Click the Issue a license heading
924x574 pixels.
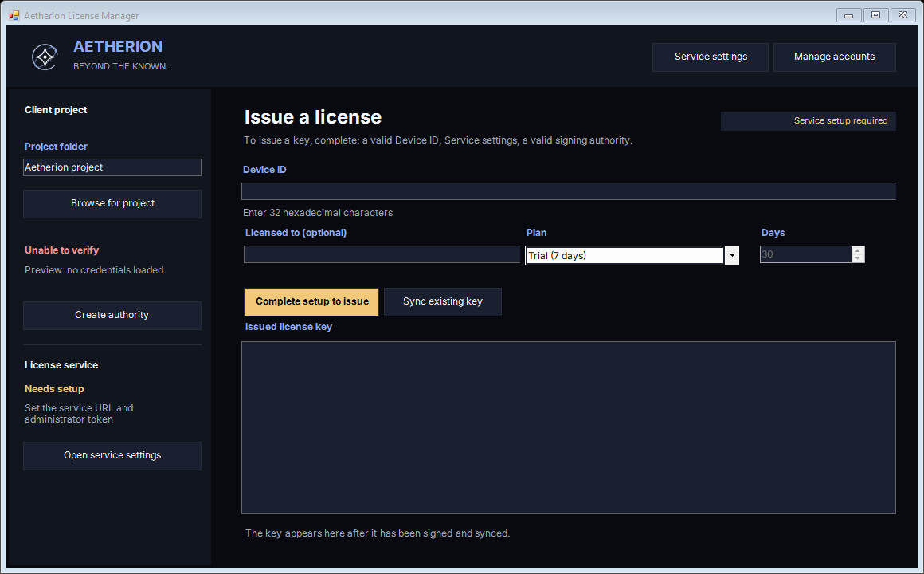coord(313,117)
